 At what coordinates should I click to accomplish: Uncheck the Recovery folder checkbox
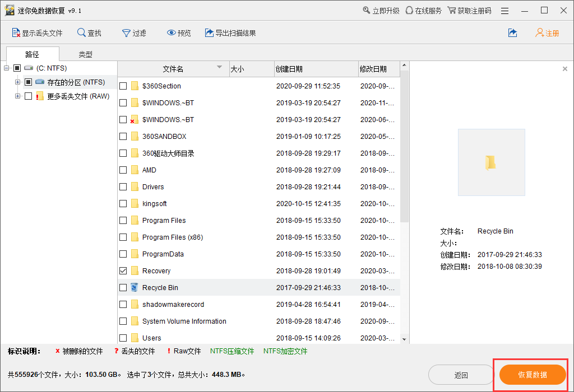(x=123, y=271)
